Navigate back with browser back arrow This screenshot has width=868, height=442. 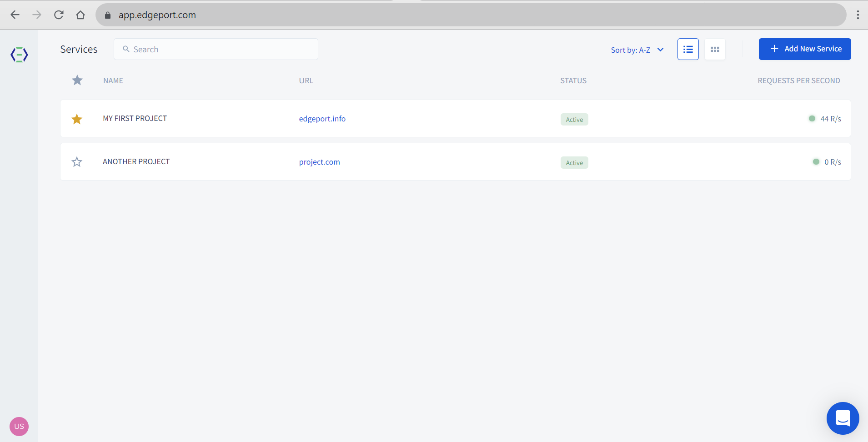pos(15,15)
